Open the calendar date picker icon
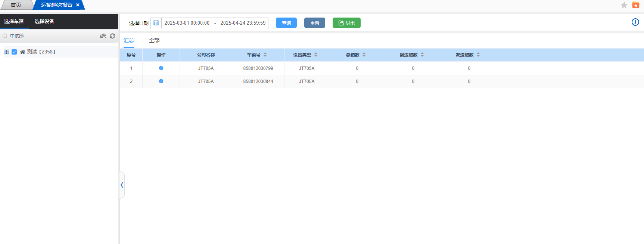644x244 pixels. pos(156,23)
